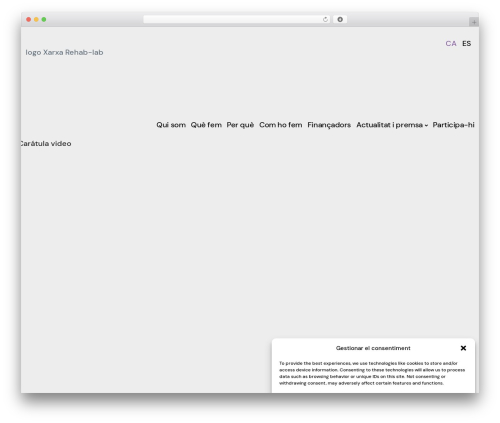This screenshot has width=500, height=423.
Task: Open the Què fem menu item
Action: 206,125
